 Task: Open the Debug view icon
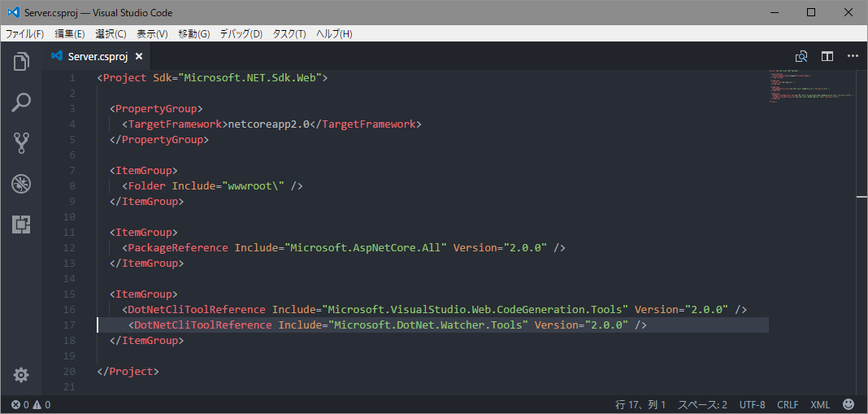pyautogui.click(x=21, y=184)
